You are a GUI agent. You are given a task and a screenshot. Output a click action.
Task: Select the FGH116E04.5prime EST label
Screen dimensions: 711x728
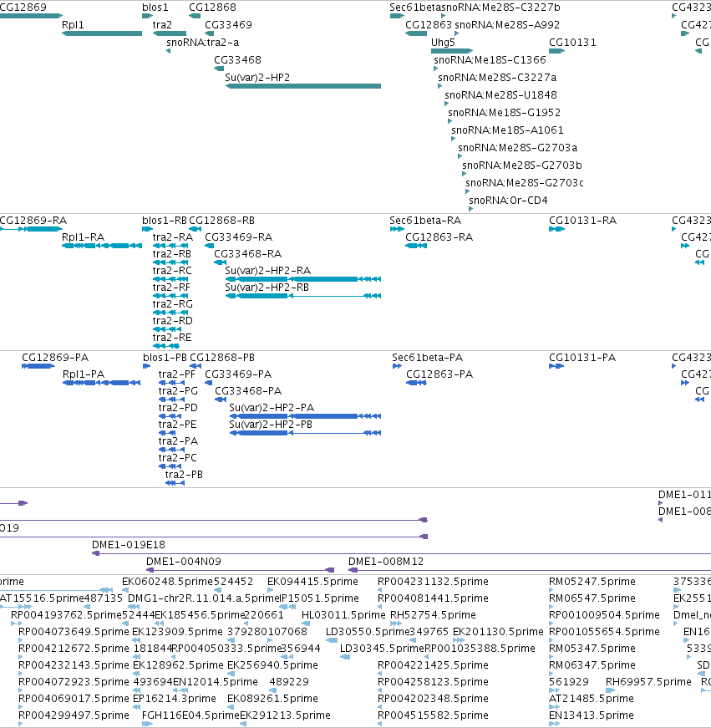point(190,716)
